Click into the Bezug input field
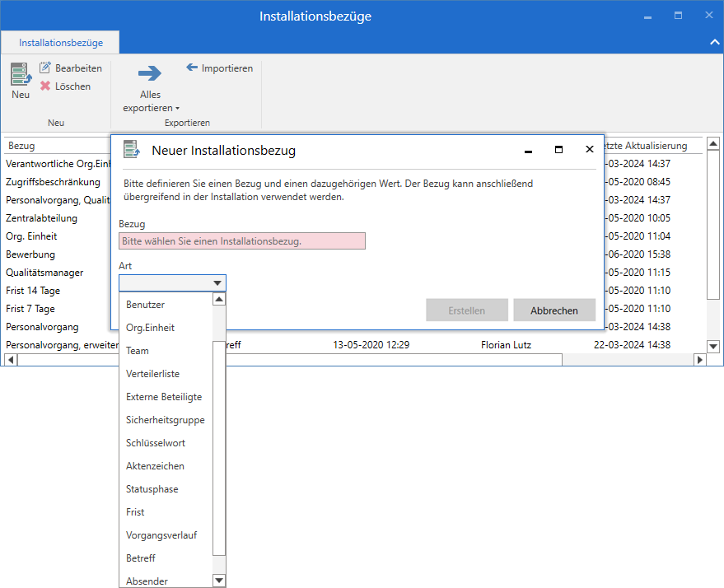The height and width of the screenshot is (588, 724). (242, 241)
